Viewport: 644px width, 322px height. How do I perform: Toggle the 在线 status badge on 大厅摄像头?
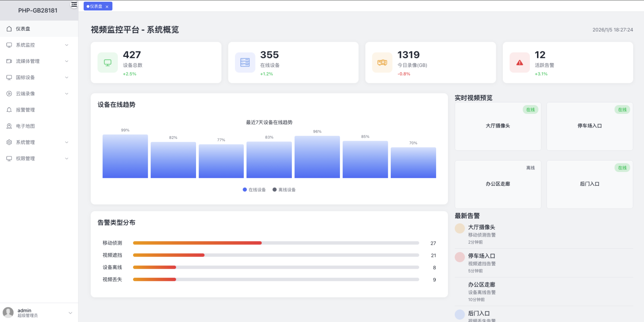pos(531,110)
